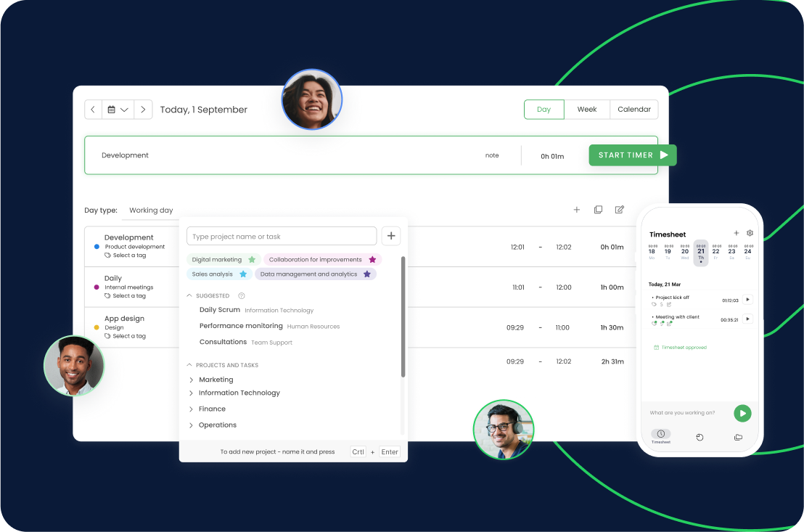The width and height of the screenshot is (804, 532).
Task: Play the Meeting with client entry timer
Action: 747,319
